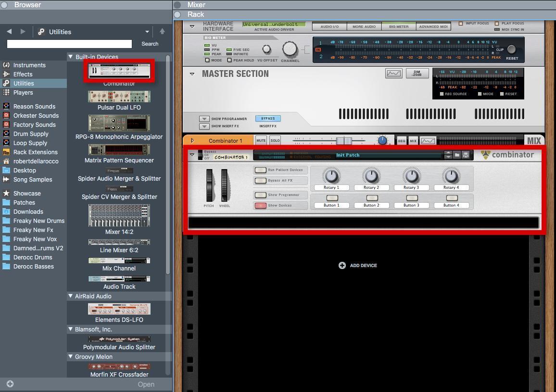Click the add folder plus icon
Viewport: 556px width, 392px height.
(10, 384)
